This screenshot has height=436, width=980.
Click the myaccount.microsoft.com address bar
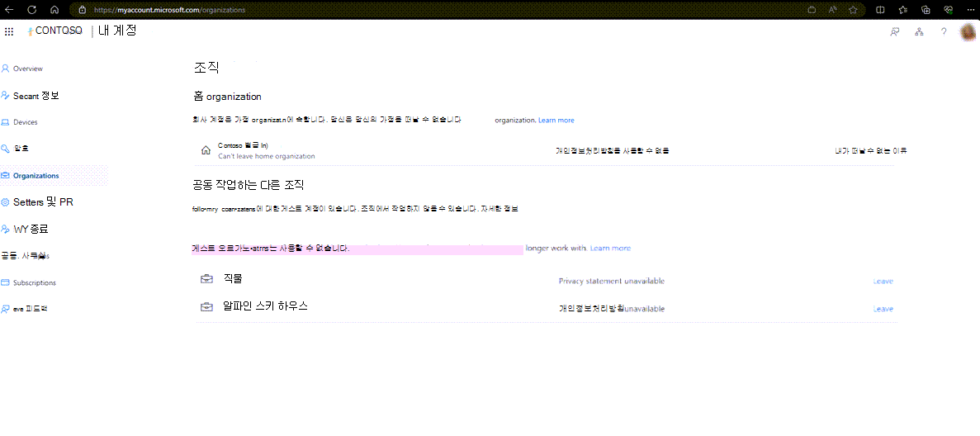(x=438, y=10)
